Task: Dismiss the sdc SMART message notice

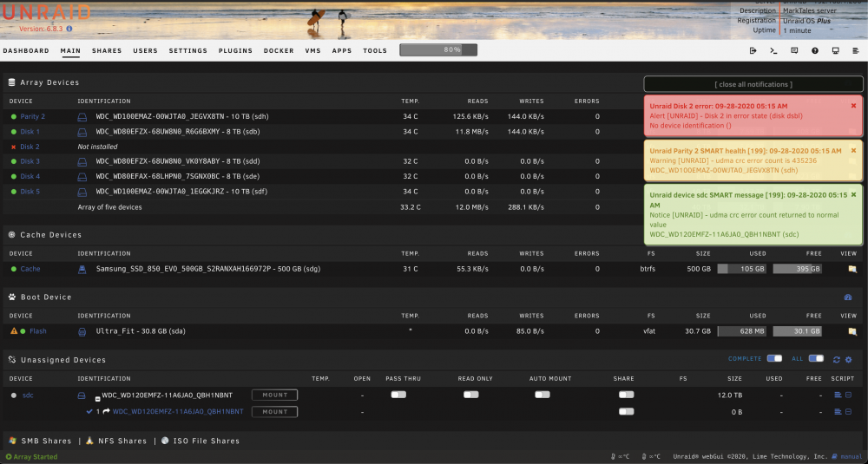Action: [x=853, y=194]
